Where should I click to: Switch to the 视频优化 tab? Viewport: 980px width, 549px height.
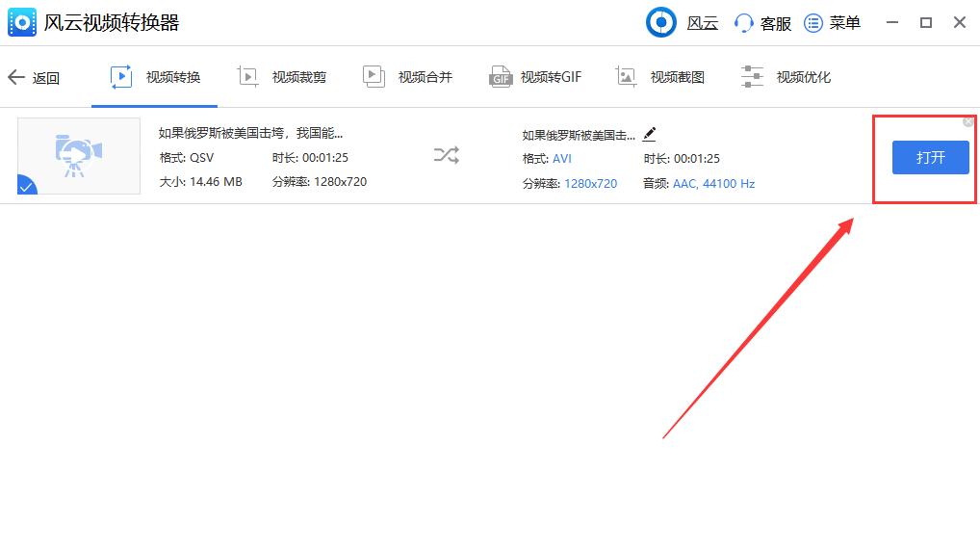coord(786,77)
